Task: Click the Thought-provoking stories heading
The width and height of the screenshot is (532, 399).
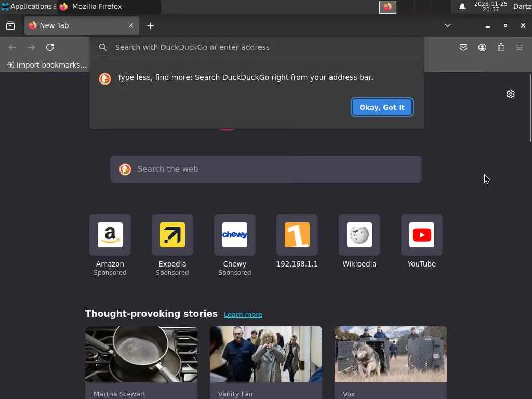Action: (x=151, y=313)
